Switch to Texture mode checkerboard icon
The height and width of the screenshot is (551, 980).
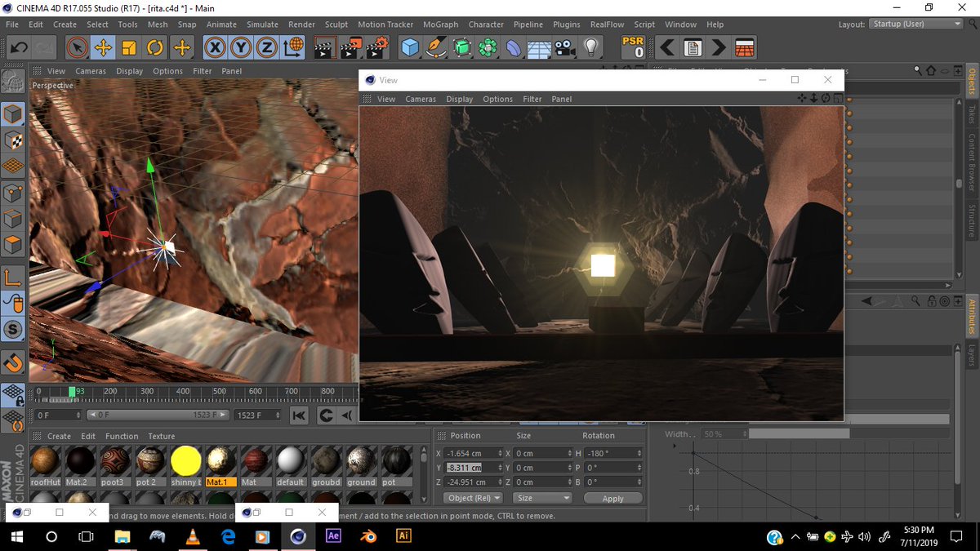coord(13,140)
